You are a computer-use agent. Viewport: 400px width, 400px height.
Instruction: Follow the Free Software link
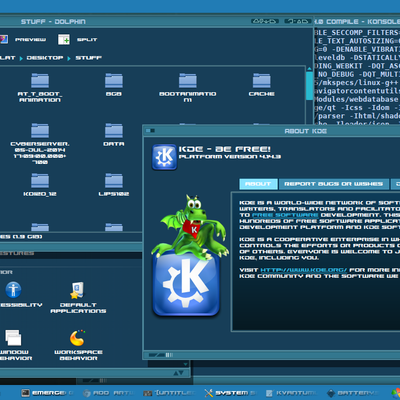click(285, 215)
